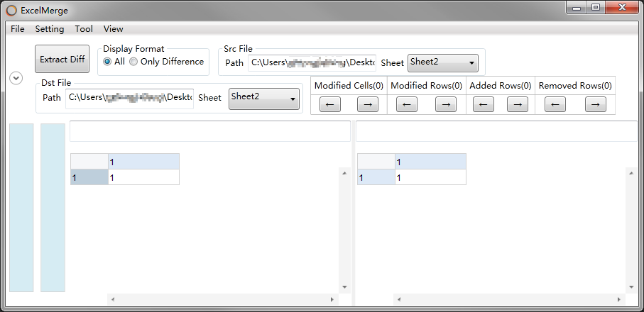Click the left pane value text box
Viewport: 644px width, 312px height.
(210, 131)
